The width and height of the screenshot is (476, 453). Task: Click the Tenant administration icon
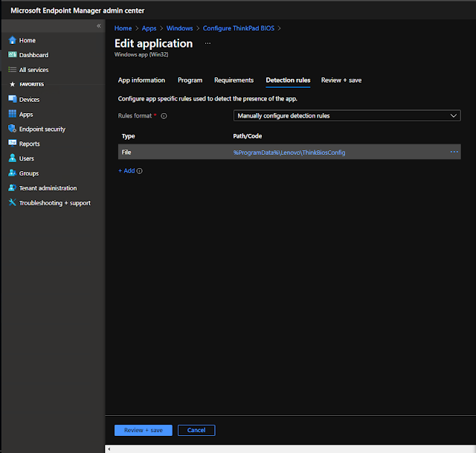coord(13,187)
